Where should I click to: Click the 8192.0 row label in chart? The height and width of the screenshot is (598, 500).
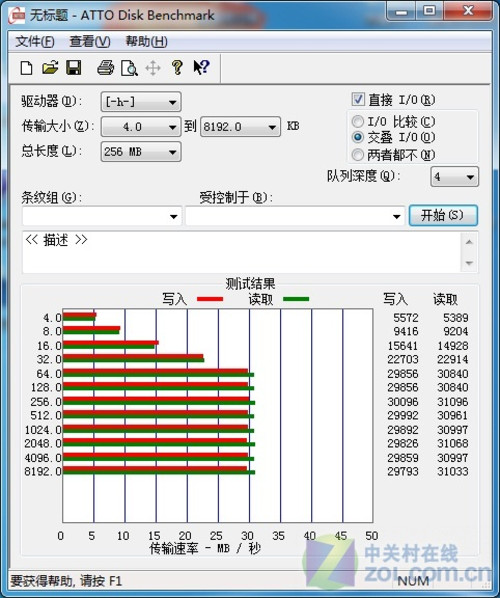point(43,471)
